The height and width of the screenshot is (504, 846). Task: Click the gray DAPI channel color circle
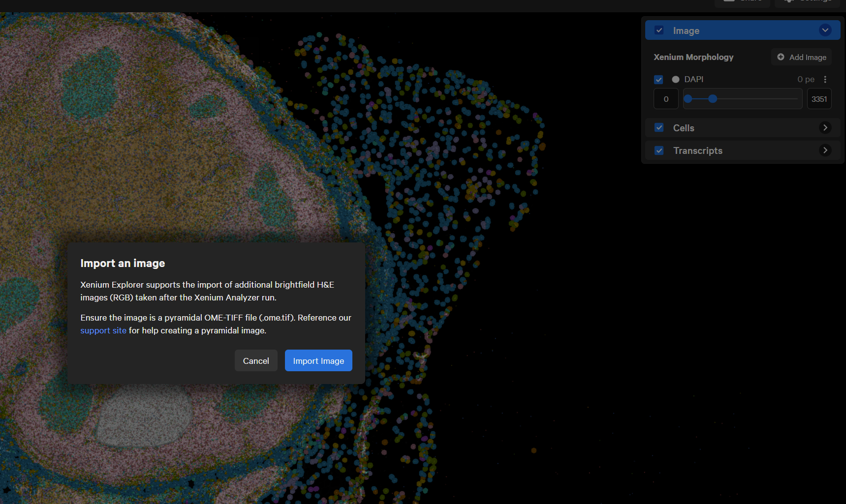tap(676, 80)
